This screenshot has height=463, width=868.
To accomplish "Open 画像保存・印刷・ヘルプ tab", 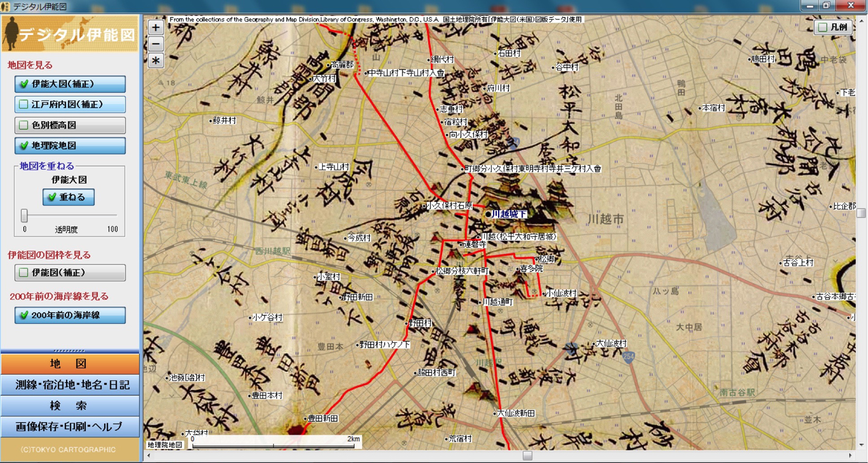I will (70, 427).
